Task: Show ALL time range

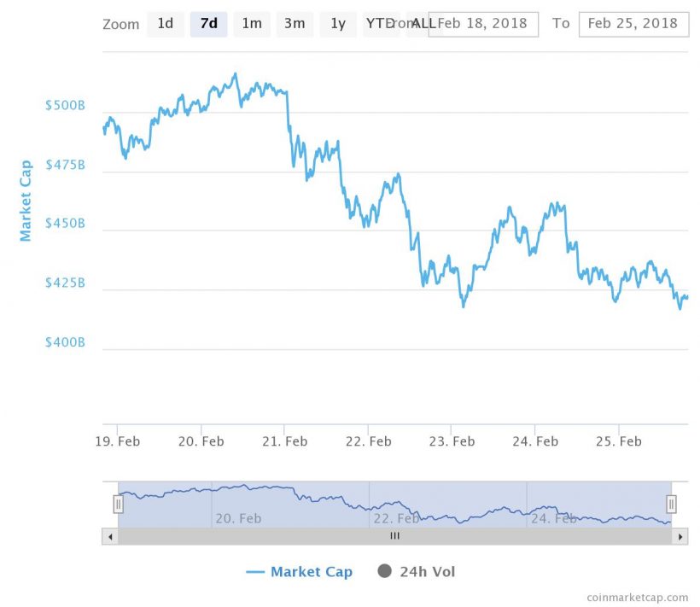Action: pyautogui.click(x=422, y=24)
